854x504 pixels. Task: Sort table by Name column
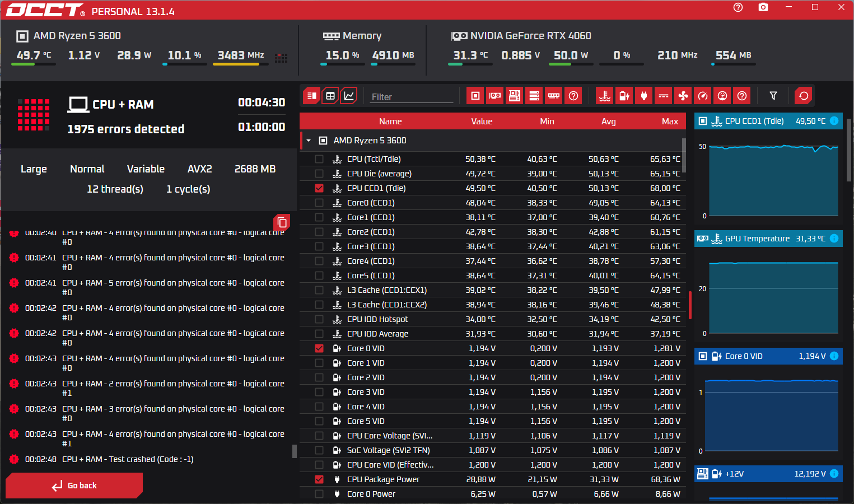[x=390, y=122]
